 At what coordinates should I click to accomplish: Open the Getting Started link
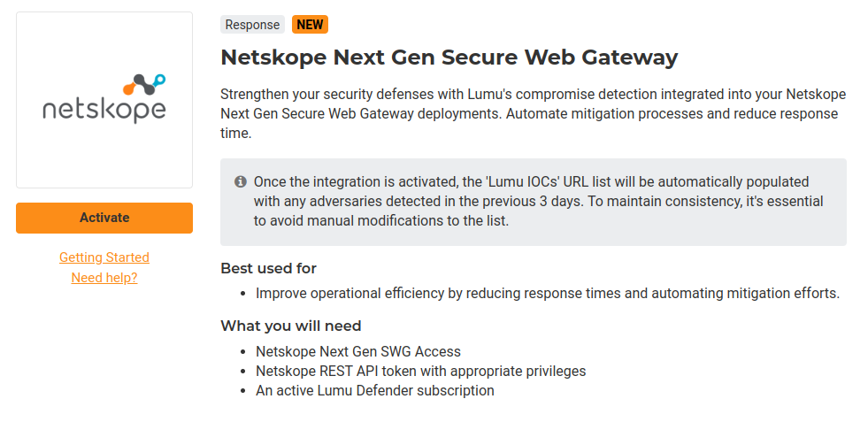click(104, 257)
